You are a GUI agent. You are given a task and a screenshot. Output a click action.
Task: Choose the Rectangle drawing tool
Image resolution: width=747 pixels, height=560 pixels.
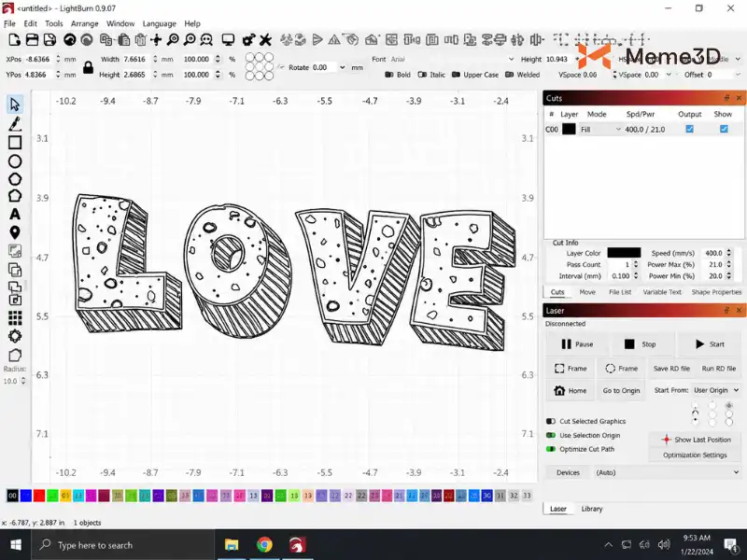(x=15, y=143)
